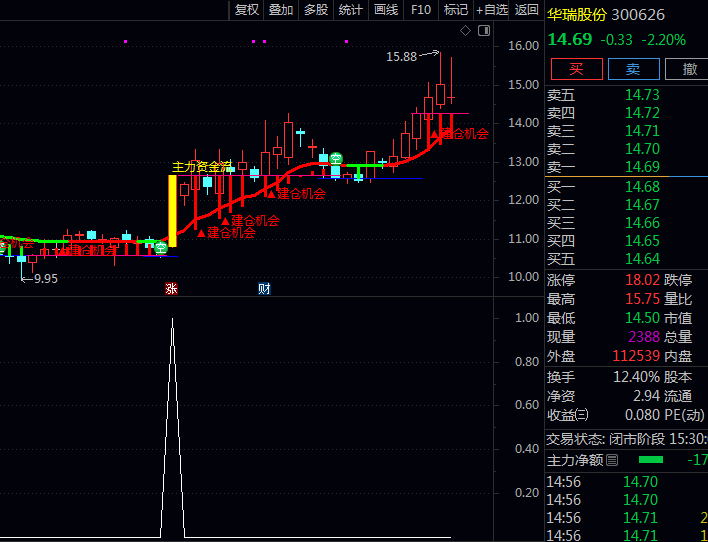
Task: Click the white indicator spike peak
Action: click(172, 320)
